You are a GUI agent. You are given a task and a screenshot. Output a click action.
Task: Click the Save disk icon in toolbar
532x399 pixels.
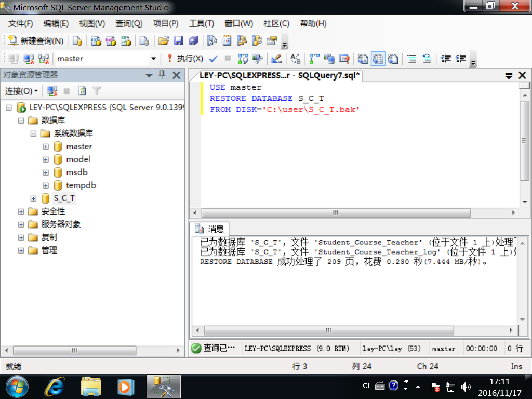pyautogui.click(x=179, y=41)
